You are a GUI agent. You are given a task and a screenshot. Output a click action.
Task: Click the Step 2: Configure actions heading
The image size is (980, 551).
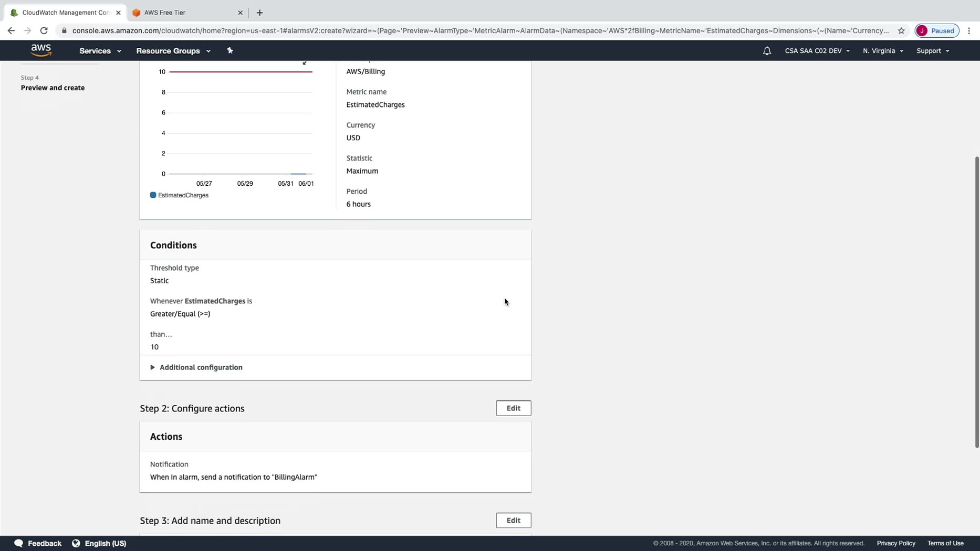192,408
